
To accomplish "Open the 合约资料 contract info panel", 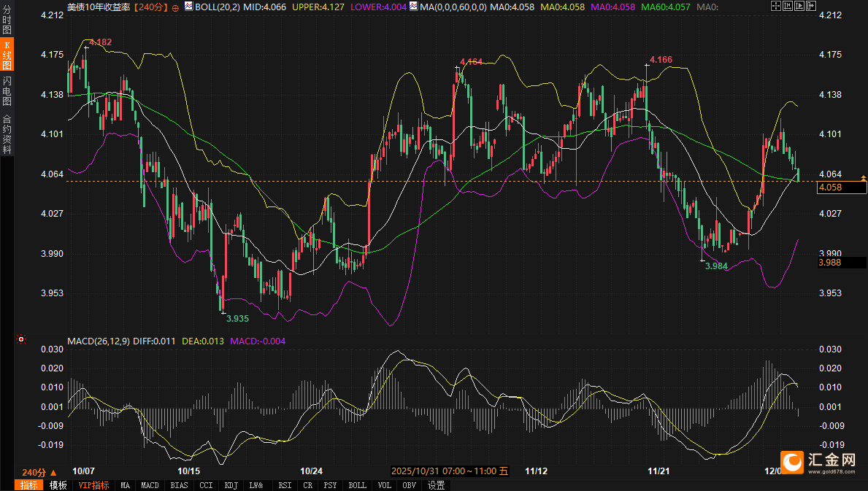I will coord(7,134).
